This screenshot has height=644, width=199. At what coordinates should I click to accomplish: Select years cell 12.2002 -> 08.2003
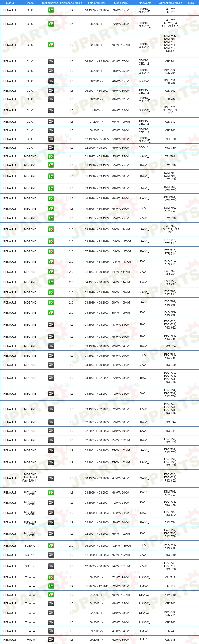[x=97, y=566]
